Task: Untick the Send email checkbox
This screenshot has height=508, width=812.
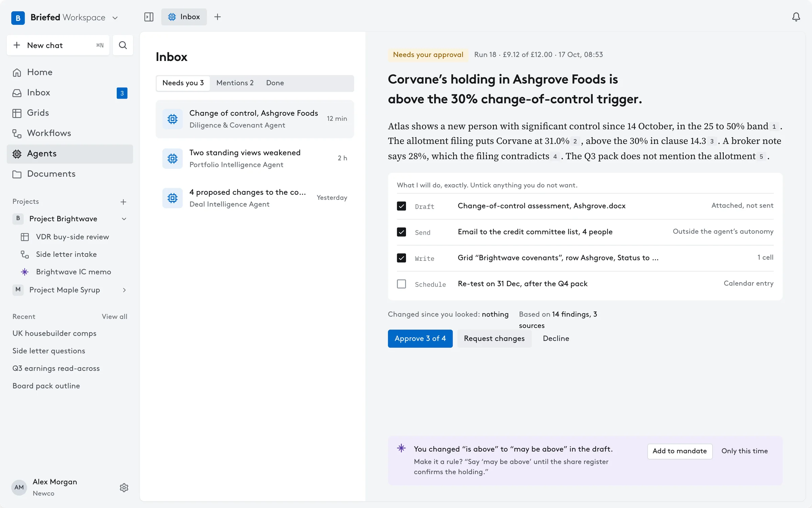Action: coord(401,232)
